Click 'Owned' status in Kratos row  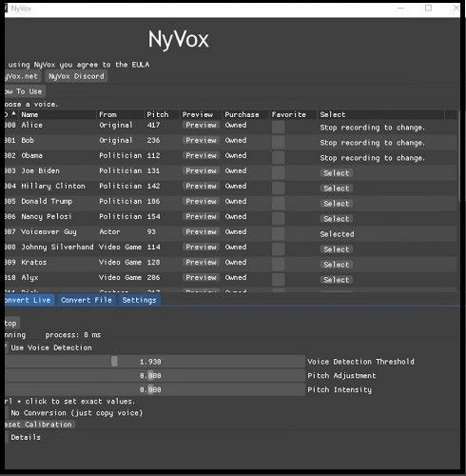click(x=236, y=262)
